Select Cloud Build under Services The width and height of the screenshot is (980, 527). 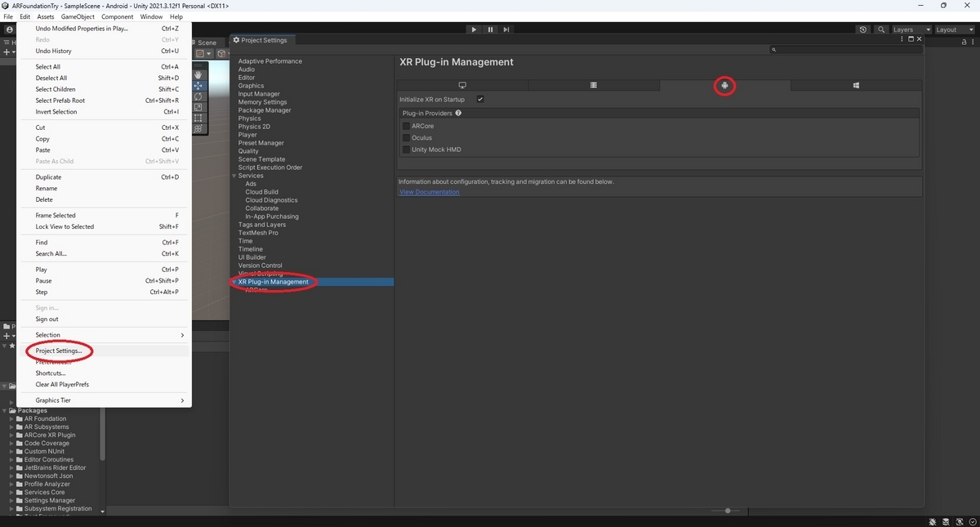tap(261, 192)
